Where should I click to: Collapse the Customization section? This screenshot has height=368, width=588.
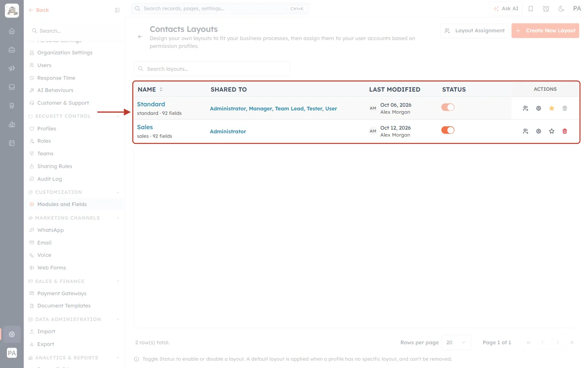click(x=118, y=192)
